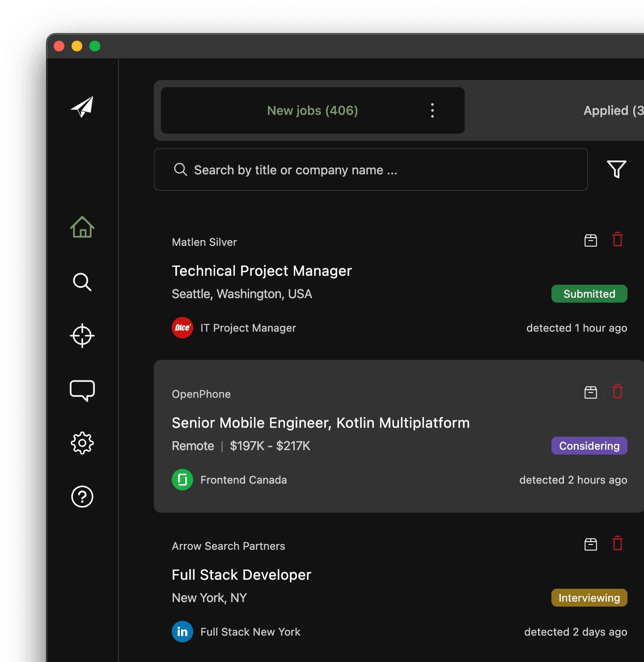This screenshot has height=662, width=644.
Task: Click the Submitted status badge
Action: click(x=589, y=294)
